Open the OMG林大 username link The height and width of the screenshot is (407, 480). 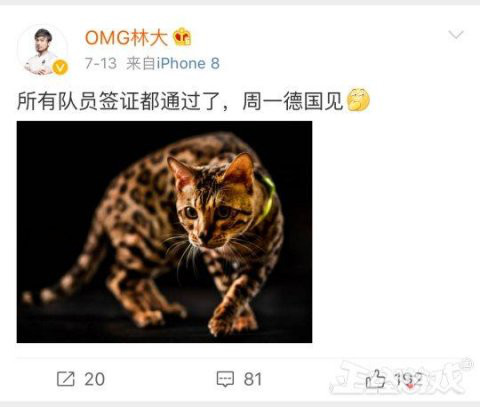click(x=126, y=37)
